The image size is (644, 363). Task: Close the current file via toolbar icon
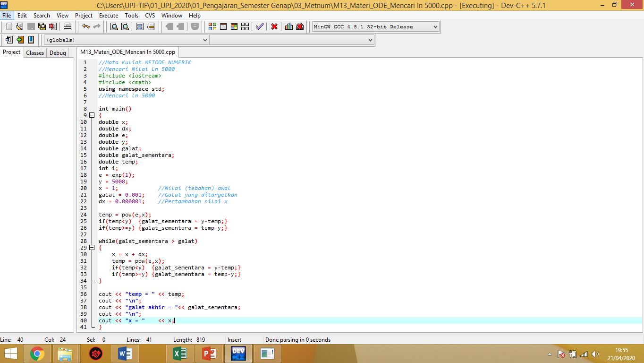52,26
